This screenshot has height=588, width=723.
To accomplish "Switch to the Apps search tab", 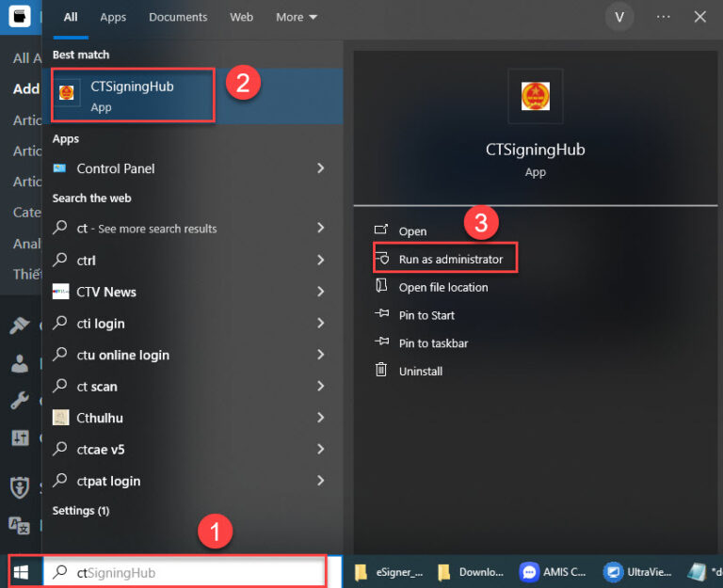I will pyautogui.click(x=113, y=18).
